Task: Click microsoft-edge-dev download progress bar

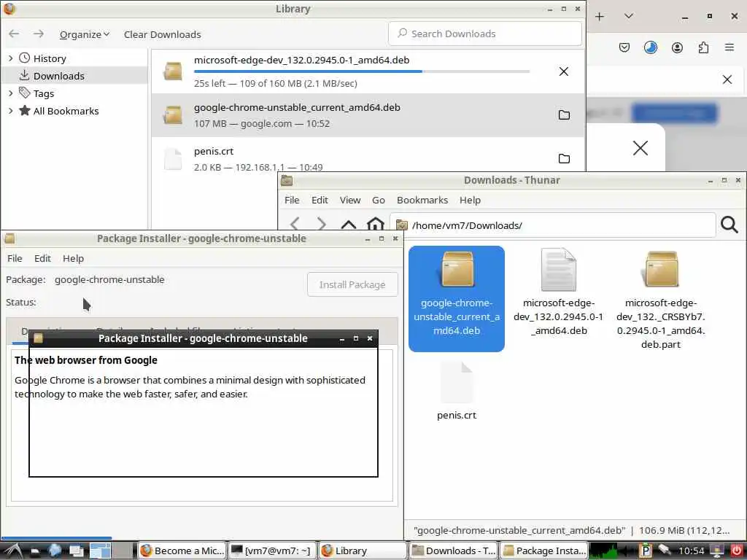Action: (x=362, y=71)
